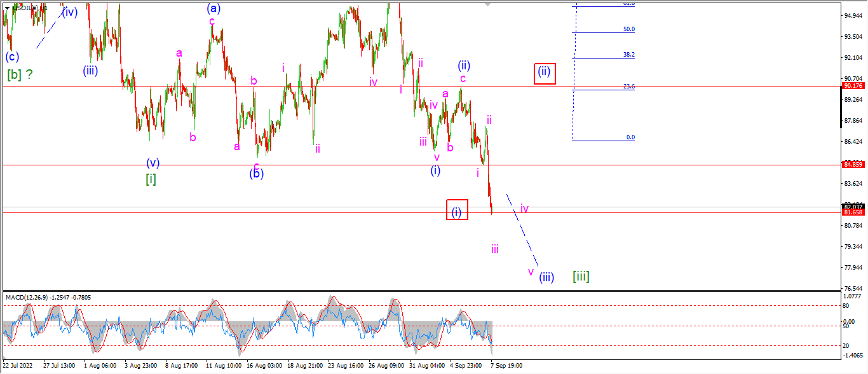This screenshot has width=868, height=374.
Task: Select the grey chart shift triangle marker
Action: tap(488, 4)
